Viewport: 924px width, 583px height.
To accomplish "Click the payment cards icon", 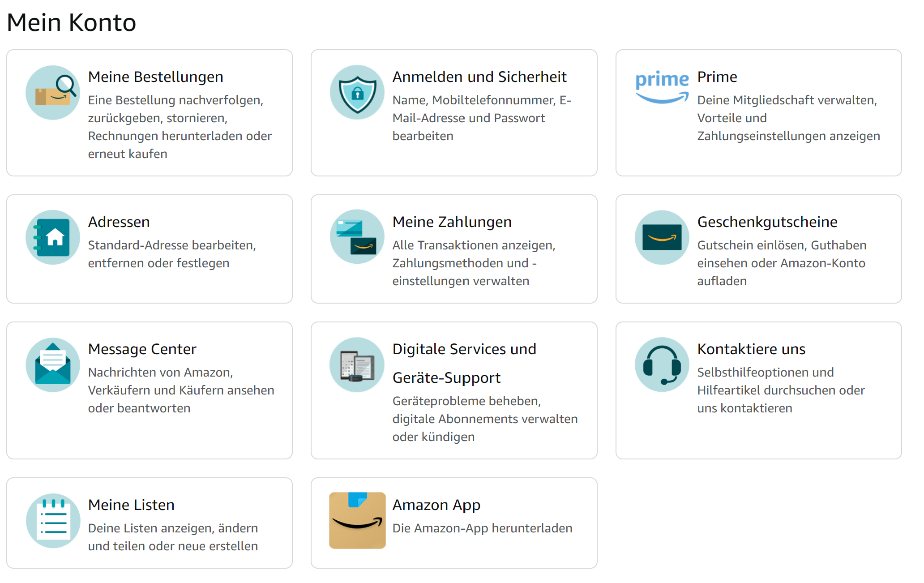I will click(357, 237).
